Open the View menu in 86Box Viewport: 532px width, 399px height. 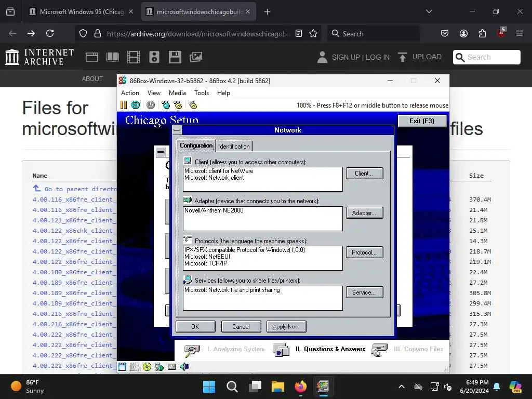154,93
